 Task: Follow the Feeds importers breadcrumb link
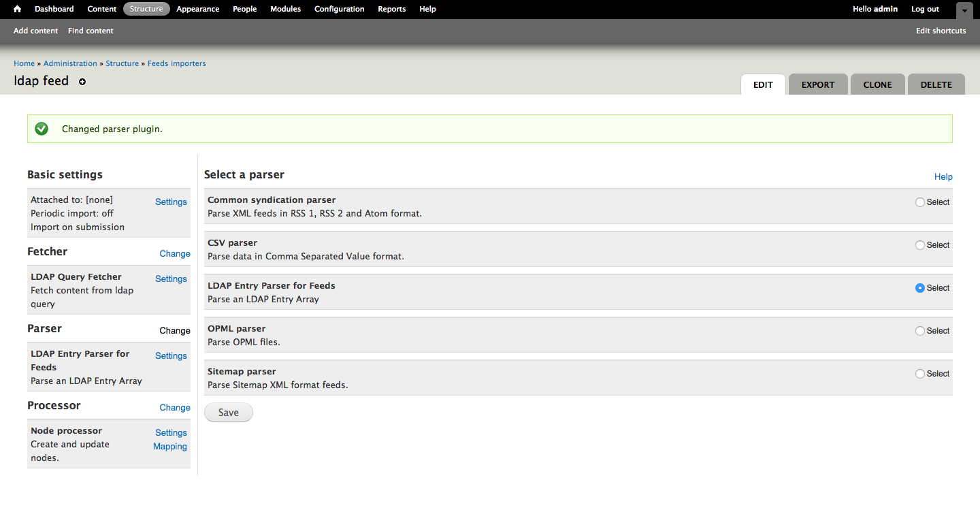(x=177, y=63)
